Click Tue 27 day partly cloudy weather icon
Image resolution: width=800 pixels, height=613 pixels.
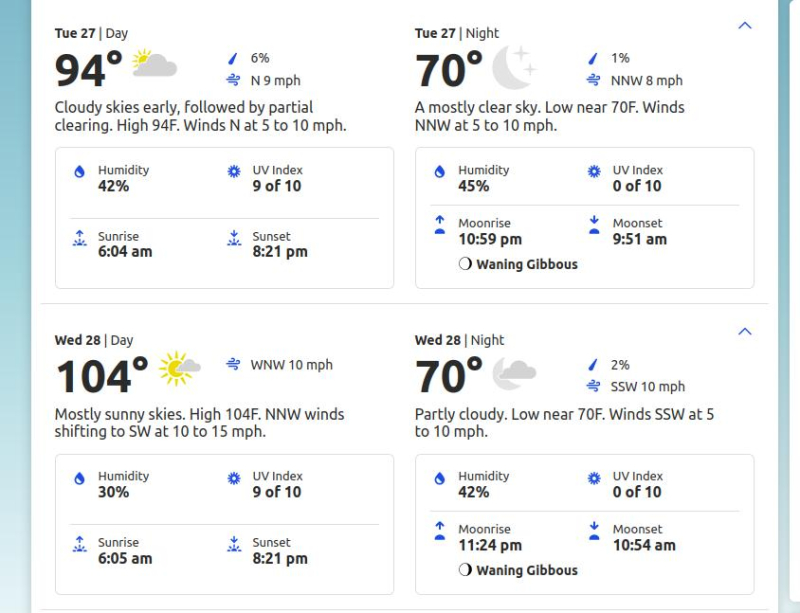(154, 64)
